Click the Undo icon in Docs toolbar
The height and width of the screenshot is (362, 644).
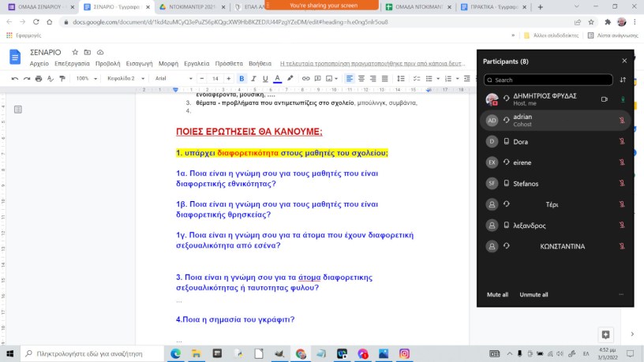(x=15, y=79)
